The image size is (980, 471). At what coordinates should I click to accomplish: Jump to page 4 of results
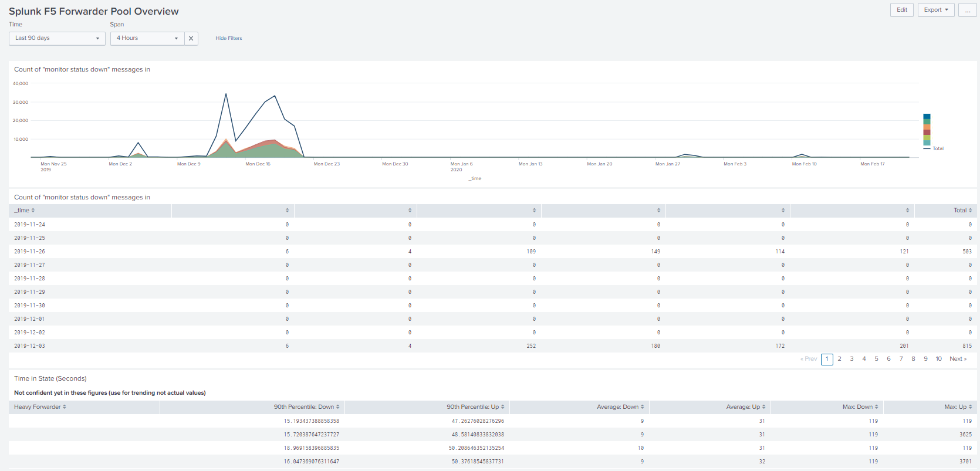pos(864,359)
